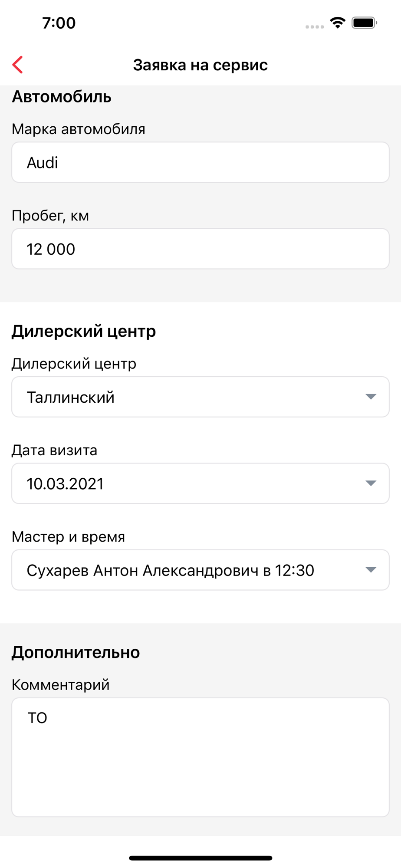Viewport: 401px width, 868px height.
Task: Tap the Мастер и время label
Action: point(68,537)
